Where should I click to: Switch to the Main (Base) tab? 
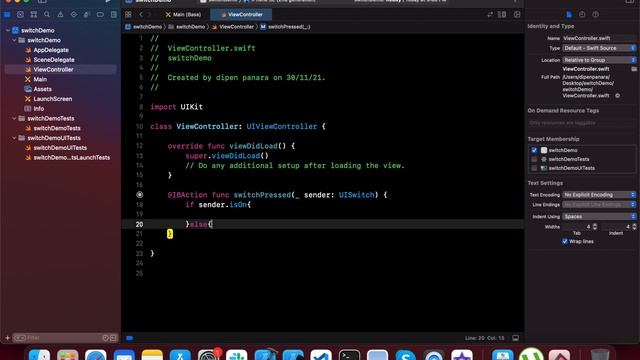point(183,15)
